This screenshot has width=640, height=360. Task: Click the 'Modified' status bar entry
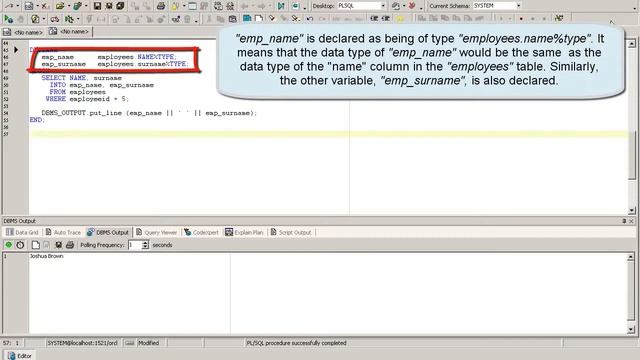[149, 343]
